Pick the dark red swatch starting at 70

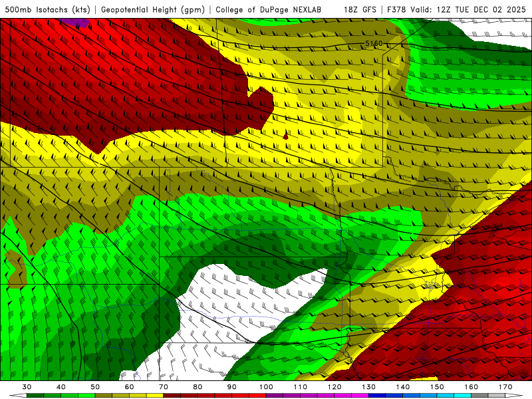click(172, 395)
